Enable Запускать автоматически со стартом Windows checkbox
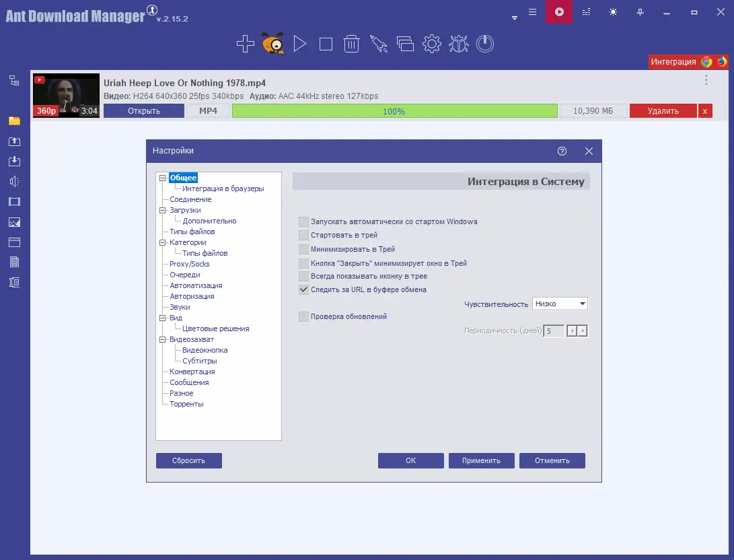This screenshot has height=560, width=734. pyautogui.click(x=304, y=221)
